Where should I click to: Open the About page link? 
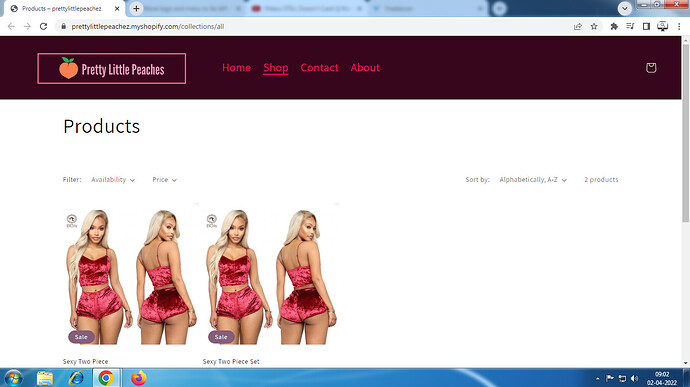click(365, 68)
